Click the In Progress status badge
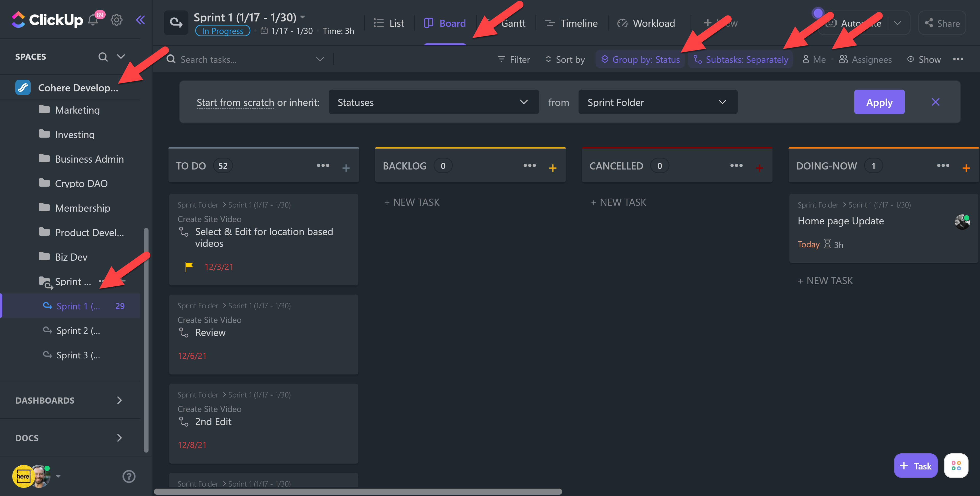This screenshot has width=980, height=496. click(x=223, y=31)
